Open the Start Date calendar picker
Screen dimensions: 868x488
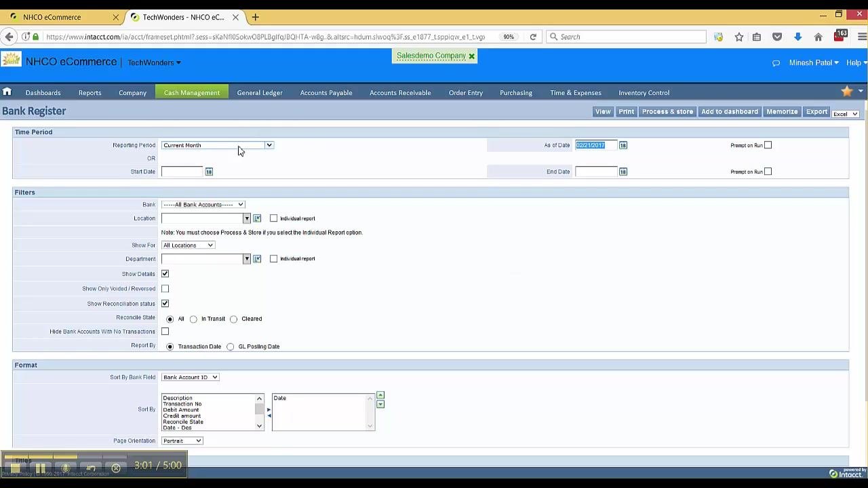coord(209,171)
